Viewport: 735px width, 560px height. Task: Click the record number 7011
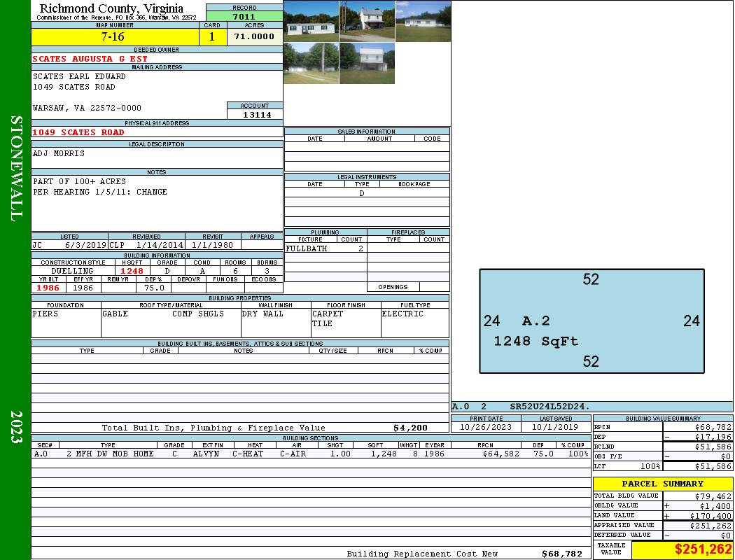coord(244,16)
